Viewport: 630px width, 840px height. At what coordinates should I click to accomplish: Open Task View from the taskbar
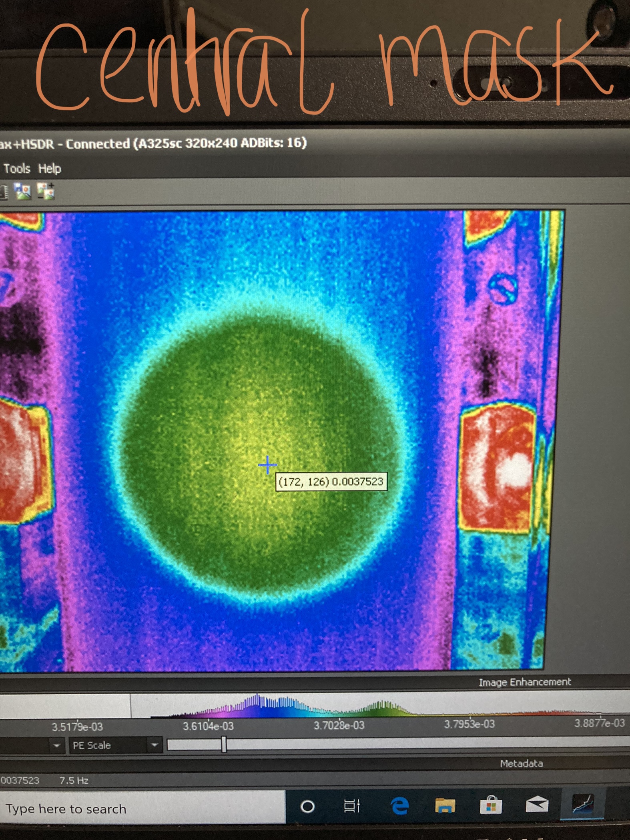point(352,806)
